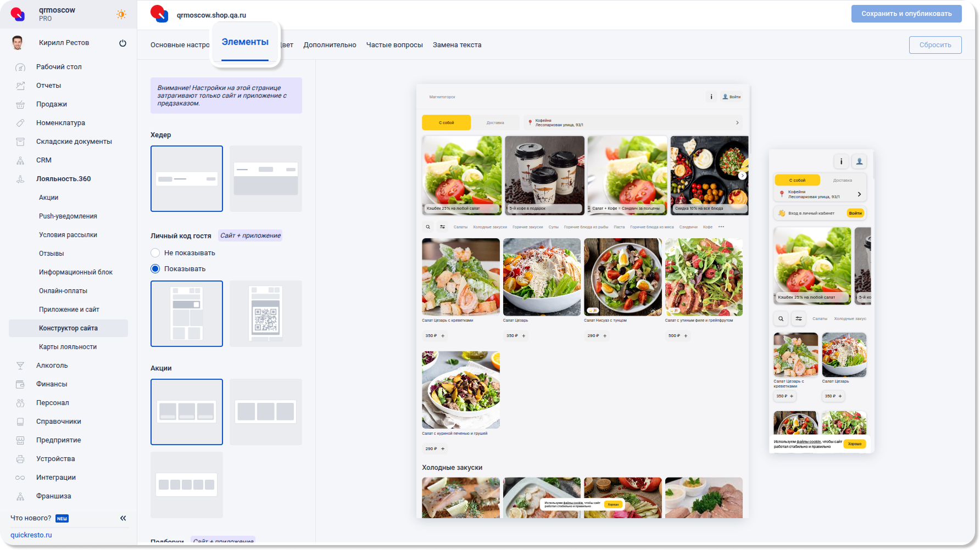
Task: Click the power logout icon
Action: (122, 43)
